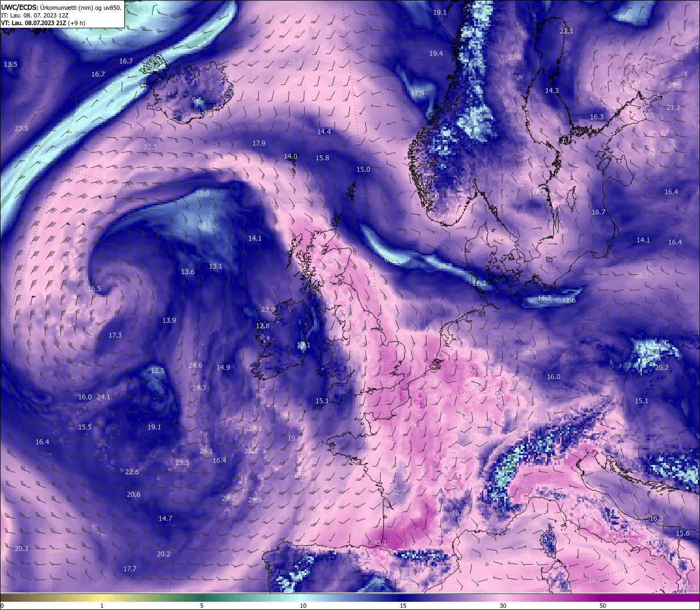
Task: Click the map value '13.1'
Action: click(215, 266)
